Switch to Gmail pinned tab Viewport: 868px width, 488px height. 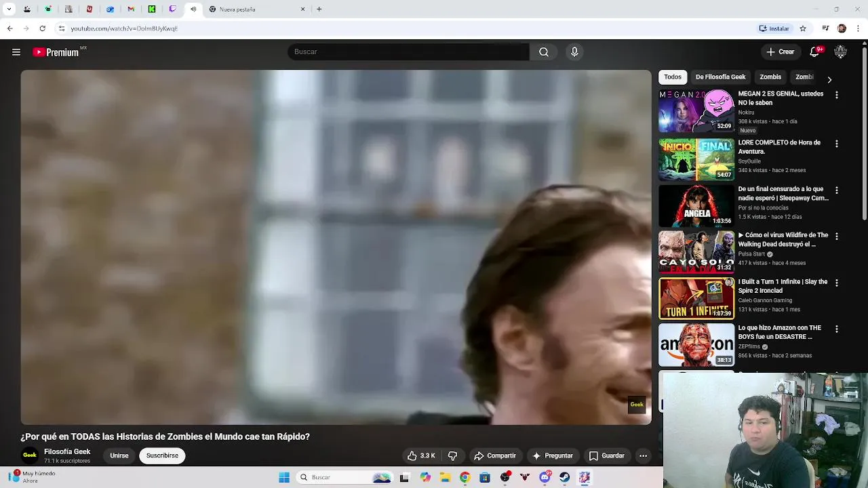pos(131,9)
